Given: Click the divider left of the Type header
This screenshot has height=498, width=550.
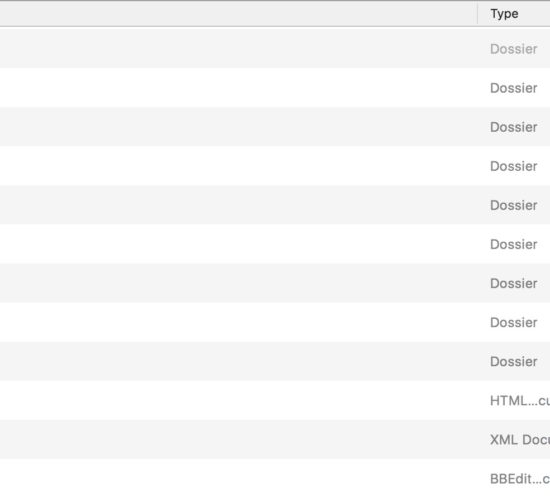Looking at the screenshot, I should click(477, 14).
